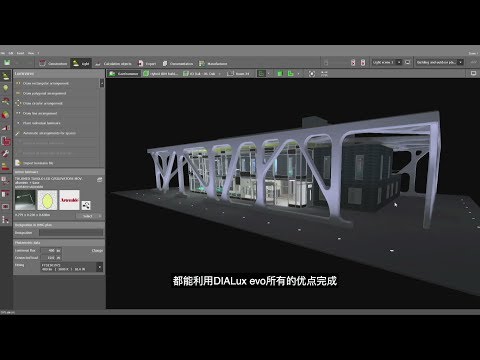Screen dimensions: 480x360
Task: Open the colour filter tool in the sidebar
Action: coord(6,115)
